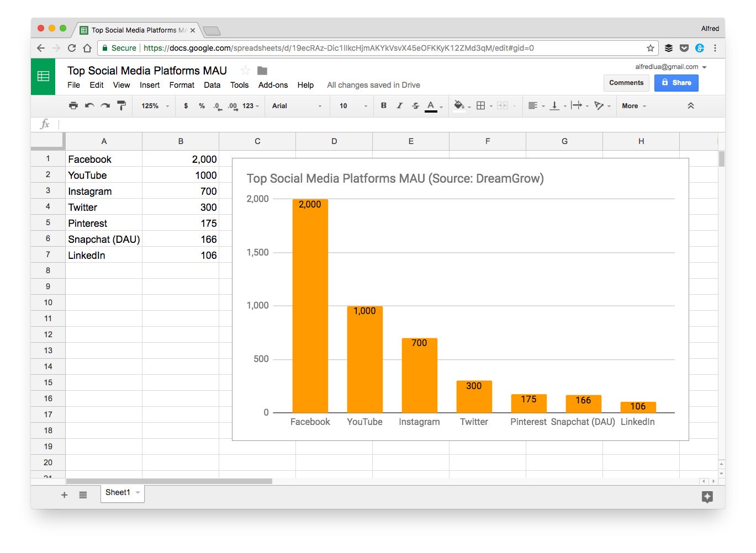Click the spreadsheet title Top Social Media Platforms MAU
Screen dimensions: 756x553
coord(147,71)
